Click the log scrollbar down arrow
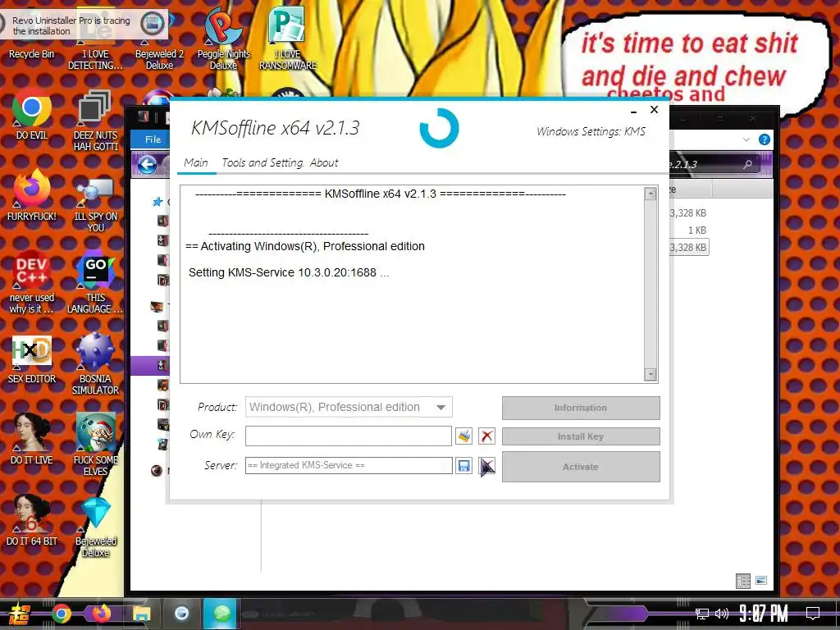 click(651, 374)
